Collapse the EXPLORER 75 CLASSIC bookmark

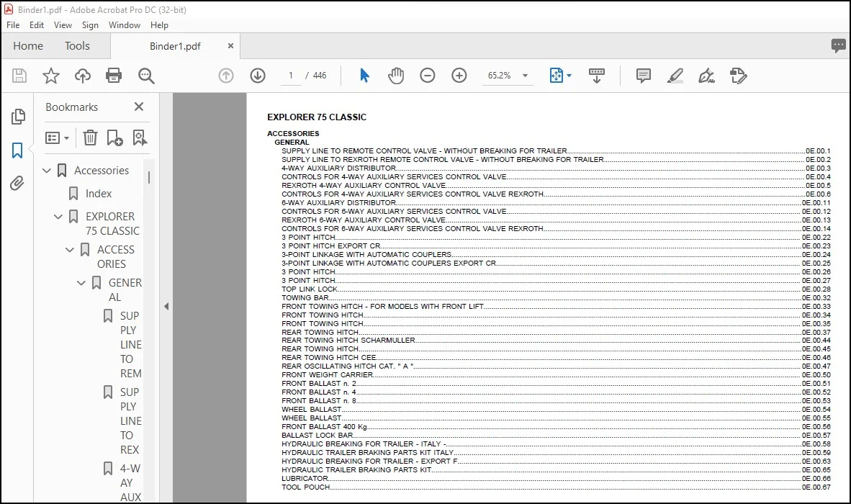pos(58,217)
